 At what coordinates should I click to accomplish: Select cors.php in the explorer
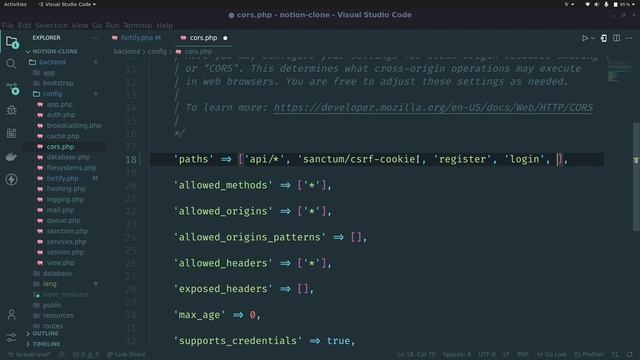60,147
